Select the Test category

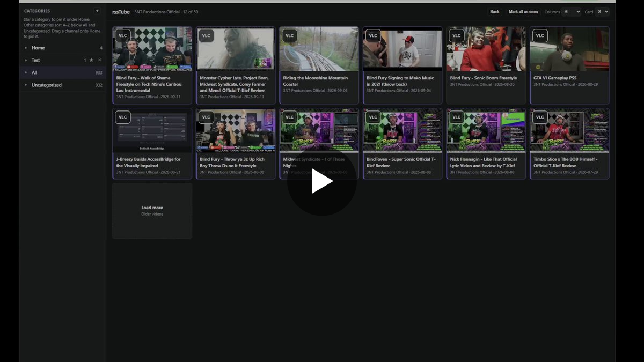(63, 60)
